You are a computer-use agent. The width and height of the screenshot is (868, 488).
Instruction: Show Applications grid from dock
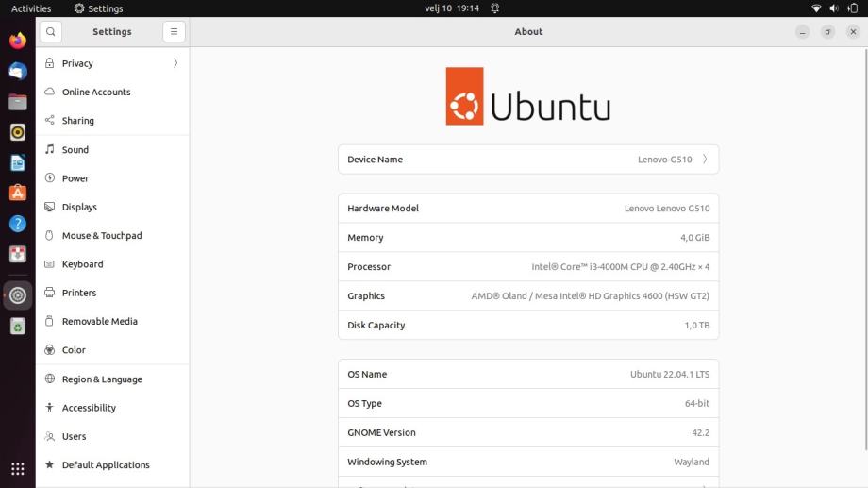click(18, 468)
